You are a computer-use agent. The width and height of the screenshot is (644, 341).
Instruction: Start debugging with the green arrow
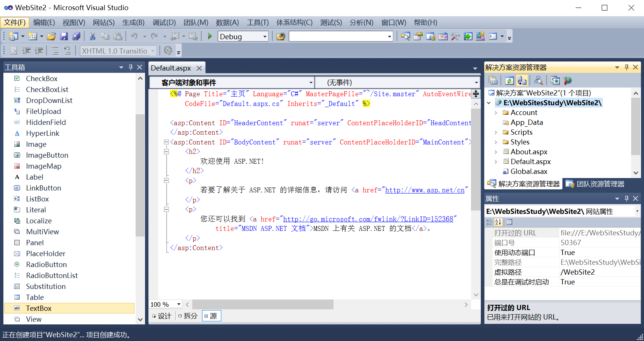[x=209, y=36]
